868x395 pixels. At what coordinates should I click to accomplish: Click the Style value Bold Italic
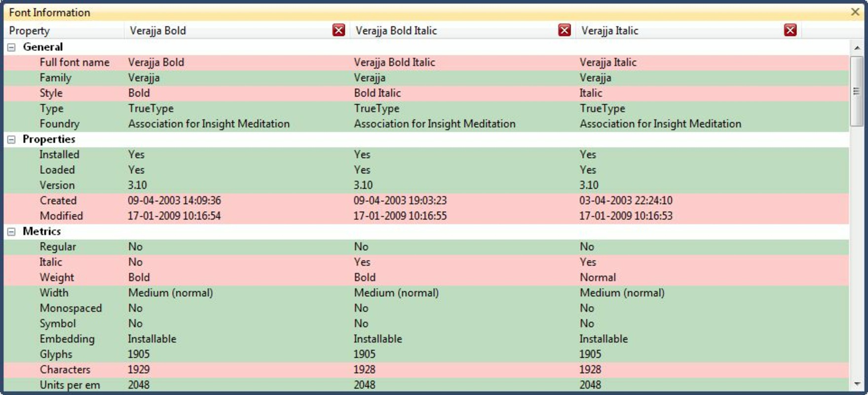(x=377, y=93)
